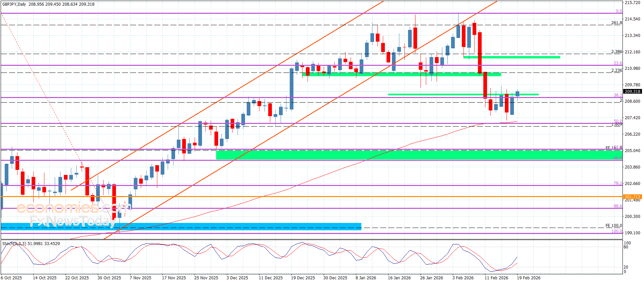This screenshot has width=644, height=282.
Task: Click the purple 23.6 Fibonacci label
Action: pos(618,63)
